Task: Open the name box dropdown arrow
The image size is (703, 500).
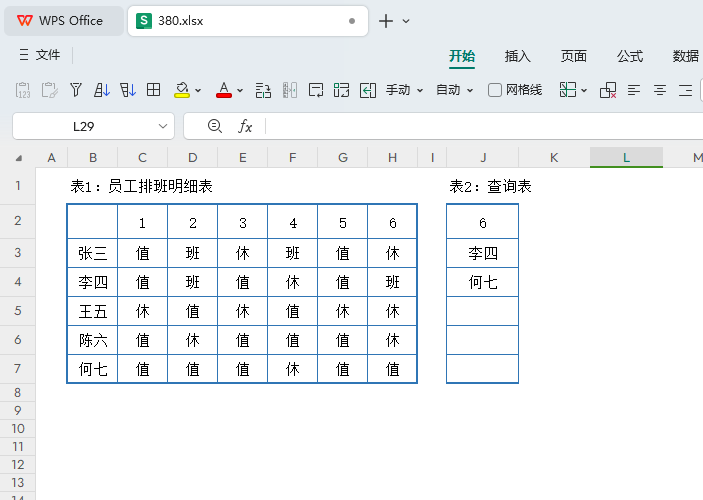Action: click(x=163, y=126)
